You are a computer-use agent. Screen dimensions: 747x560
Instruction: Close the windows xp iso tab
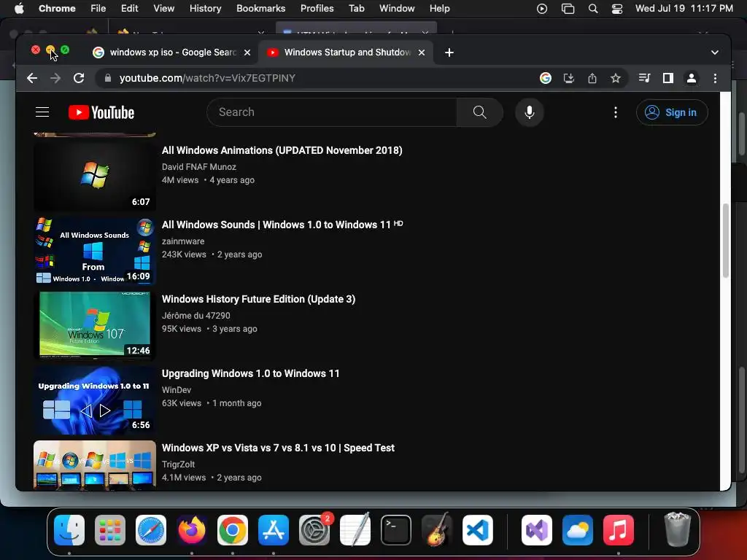coord(247,52)
